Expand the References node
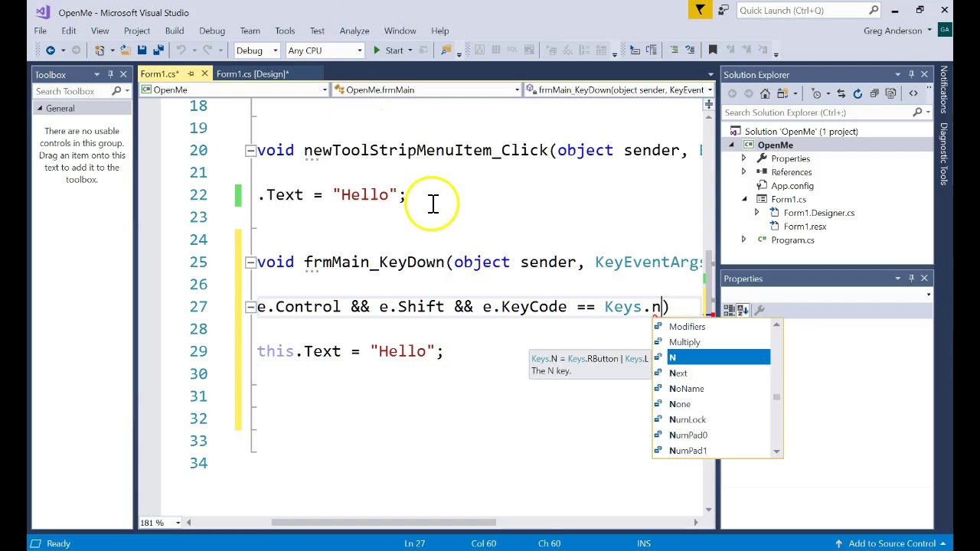 (x=743, y=172)
